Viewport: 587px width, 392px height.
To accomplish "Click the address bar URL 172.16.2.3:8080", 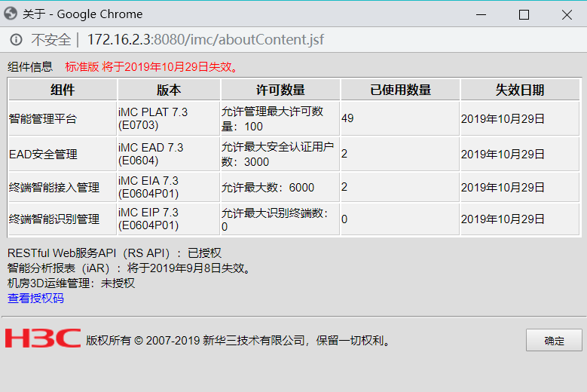I will [x=205, y=39].
